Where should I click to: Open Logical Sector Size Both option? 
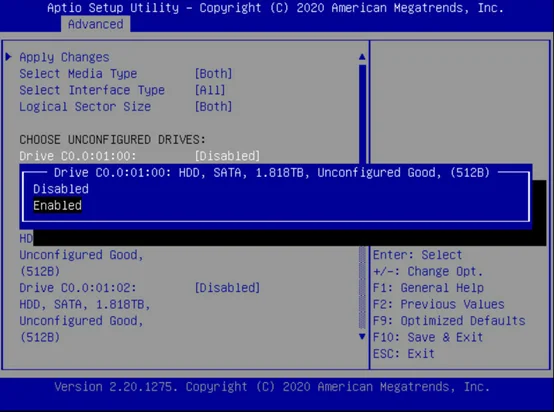tap(213, 106)
